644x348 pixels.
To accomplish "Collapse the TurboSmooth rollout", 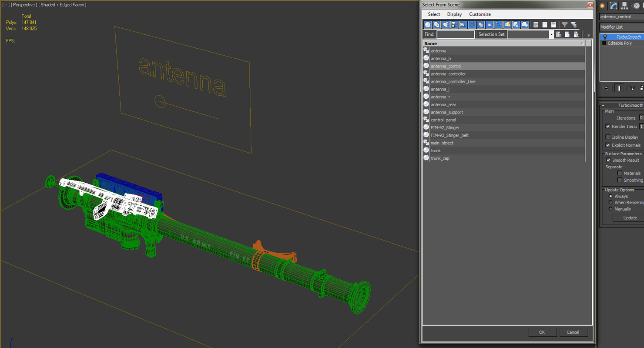I will [603, 105].
